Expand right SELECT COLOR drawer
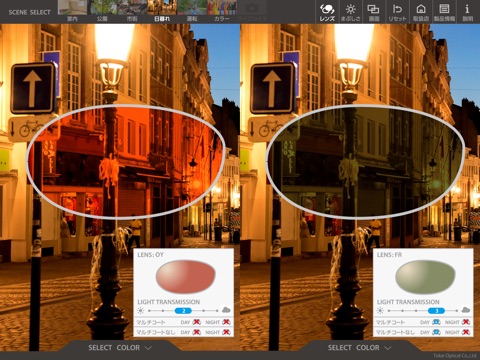 [x=359, y=348]
